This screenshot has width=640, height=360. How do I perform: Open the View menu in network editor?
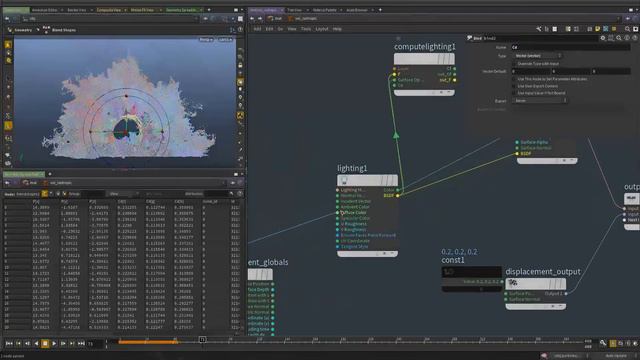pyautogui.click(x=292, y=29)
